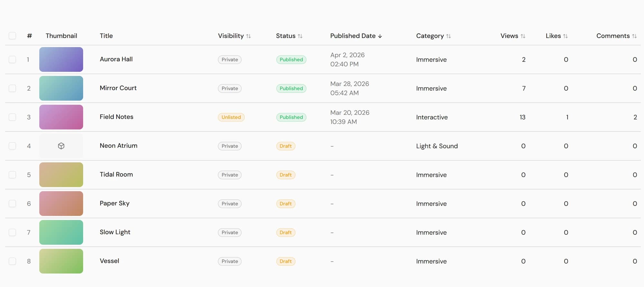Sort by Visibility using its arrows icon
The width and height of the screenshot is (644, 287).
tap(248, 36)
